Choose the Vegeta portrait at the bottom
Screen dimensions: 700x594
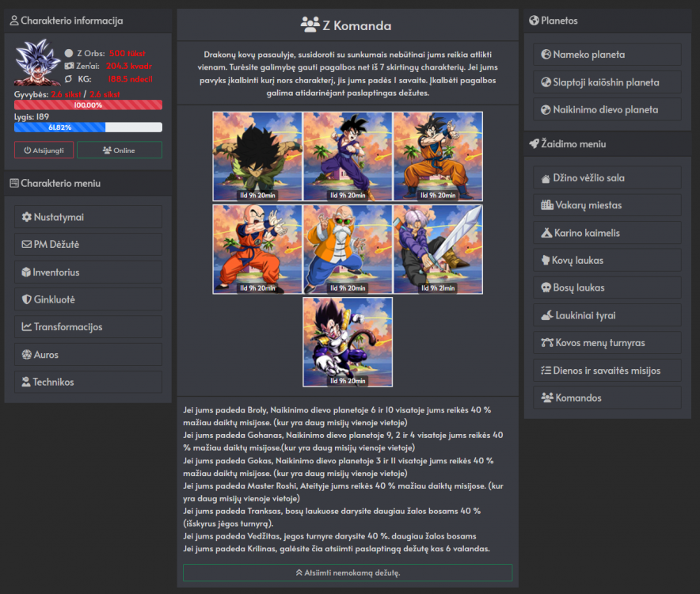point(348,342)
